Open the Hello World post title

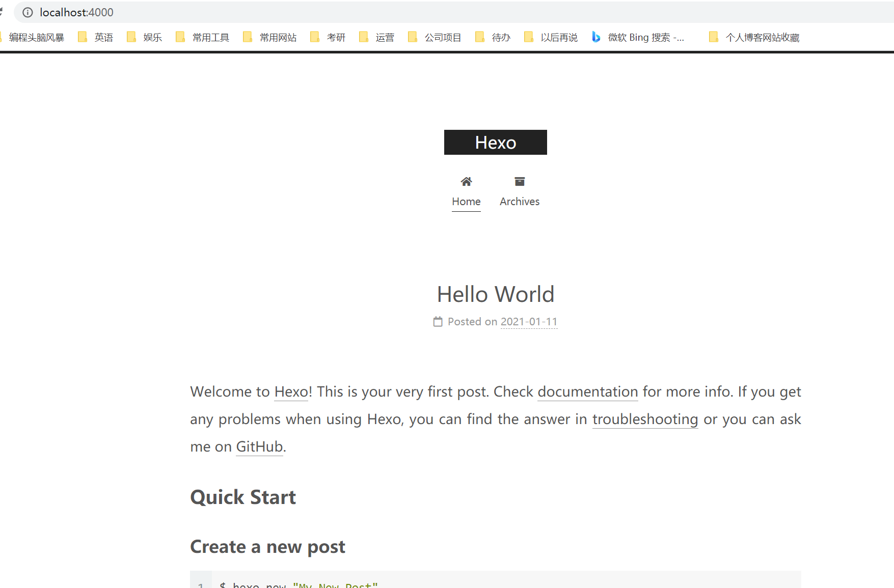click(496, 294)
